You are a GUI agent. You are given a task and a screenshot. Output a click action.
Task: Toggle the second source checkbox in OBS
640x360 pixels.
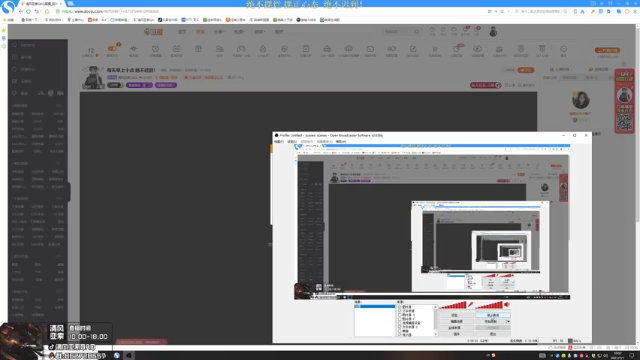[400, 311]
